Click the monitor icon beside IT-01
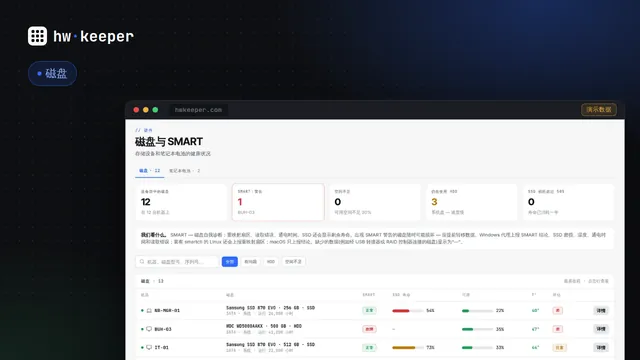 click(x=149, y=347)
